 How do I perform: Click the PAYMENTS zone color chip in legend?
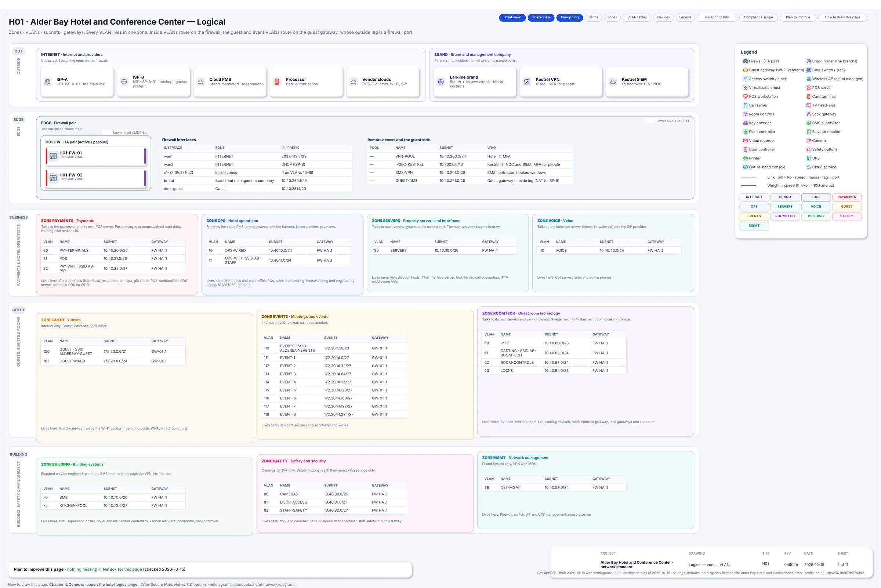(846, 197)
